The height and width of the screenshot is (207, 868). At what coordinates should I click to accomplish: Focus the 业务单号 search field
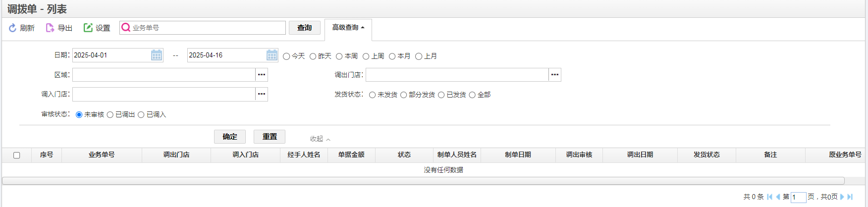203,28
